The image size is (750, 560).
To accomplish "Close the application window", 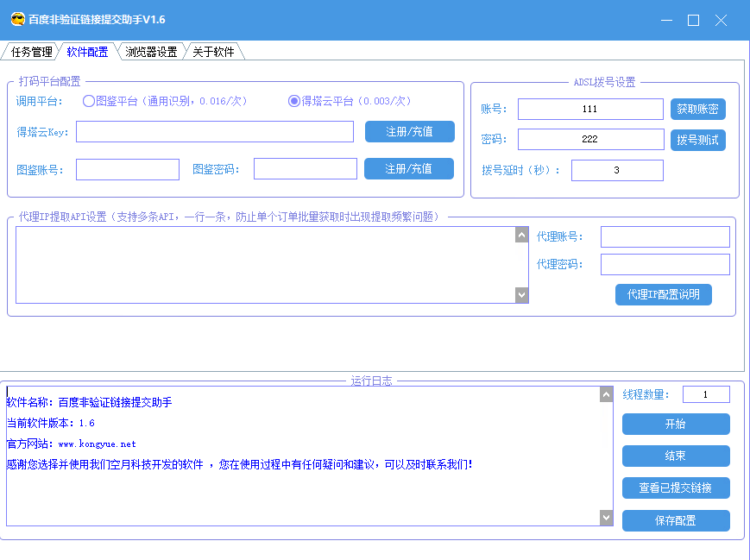I will pos(721,20).
